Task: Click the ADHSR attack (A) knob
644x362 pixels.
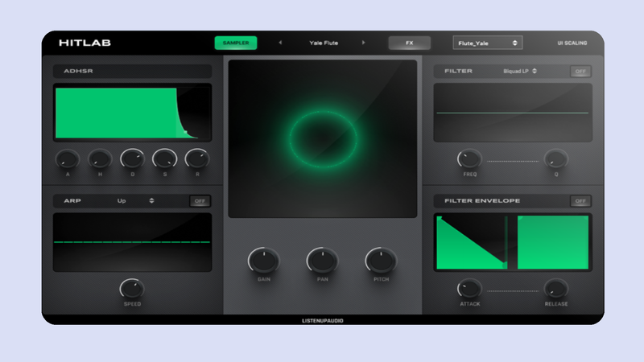Action: point(67,159)
